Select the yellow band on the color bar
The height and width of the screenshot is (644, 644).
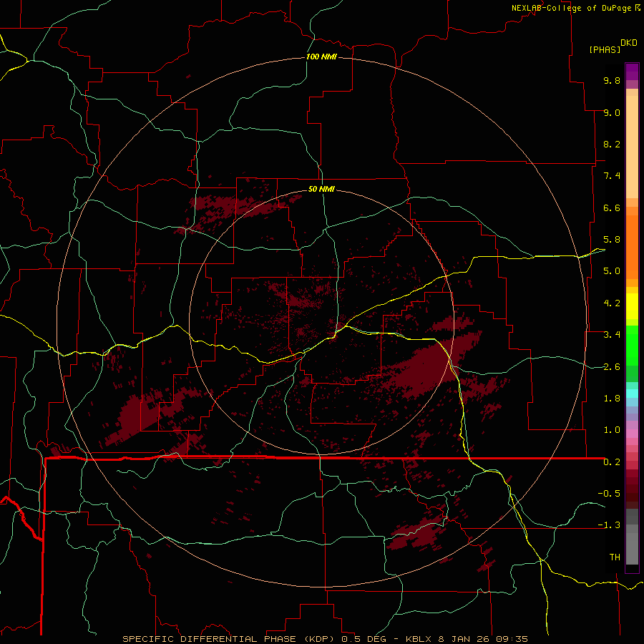click(632, 306)
